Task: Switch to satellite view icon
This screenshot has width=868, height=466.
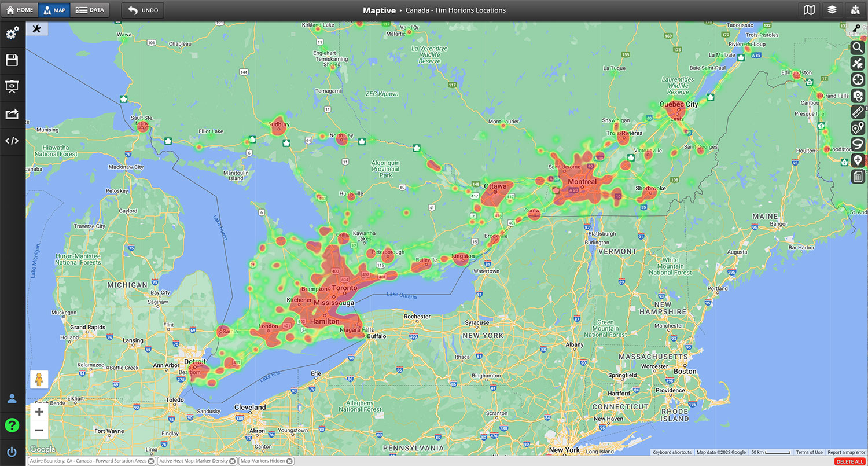Action: [x=858, y=64]
